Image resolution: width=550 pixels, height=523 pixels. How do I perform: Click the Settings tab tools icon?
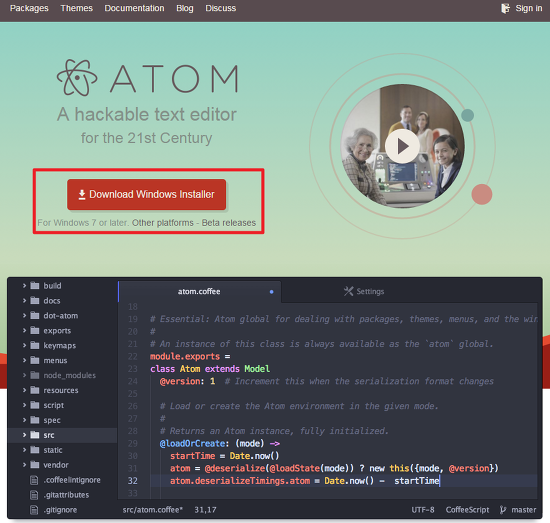pos(348,291)
